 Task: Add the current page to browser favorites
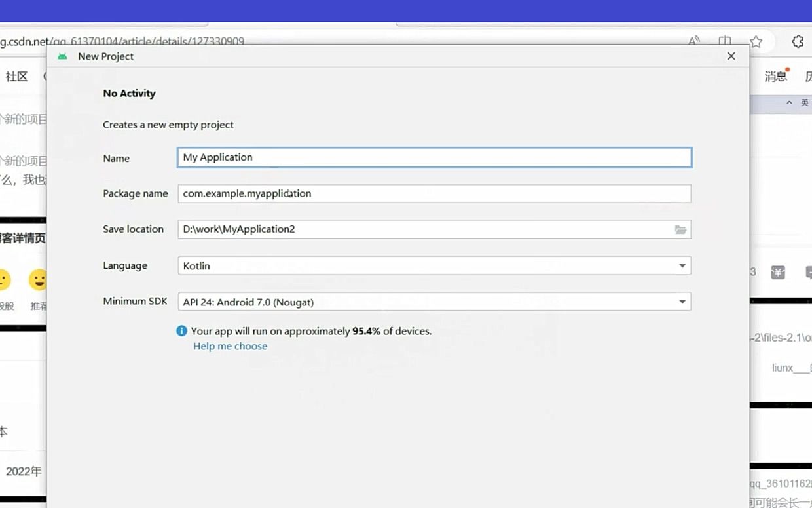pyautogui.click(x=756, y=41)
